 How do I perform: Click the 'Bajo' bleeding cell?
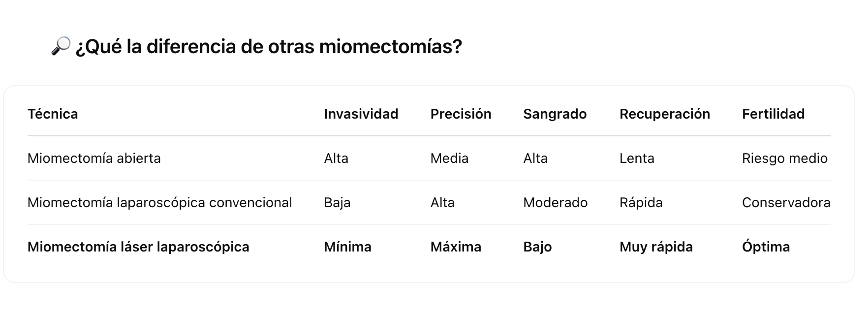pos(537,247)
